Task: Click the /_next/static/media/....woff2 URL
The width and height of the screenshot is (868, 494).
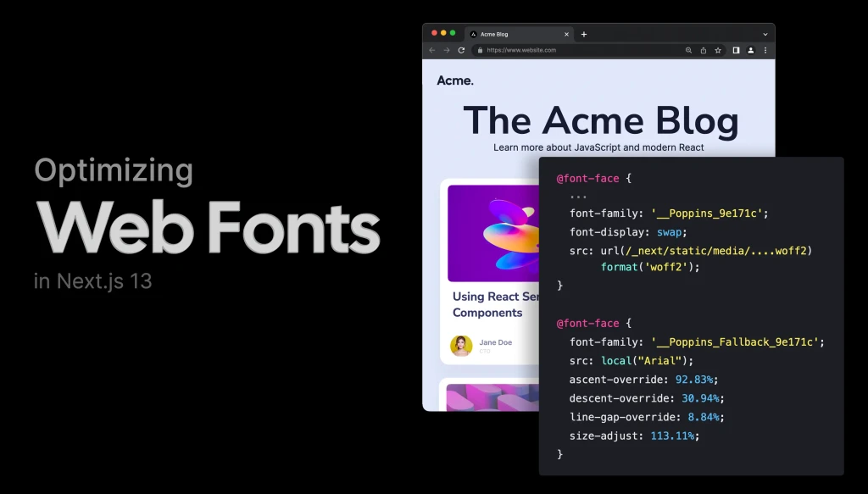Action: coord(716,251)
